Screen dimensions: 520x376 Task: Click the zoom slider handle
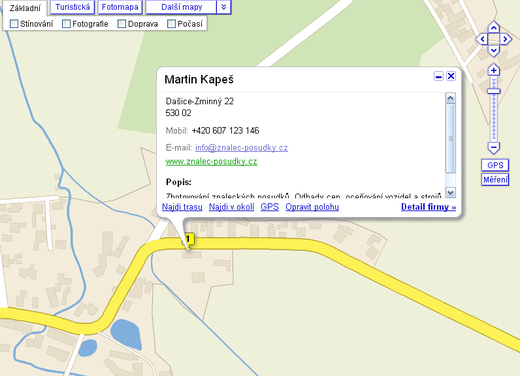(x=494, y=91)
